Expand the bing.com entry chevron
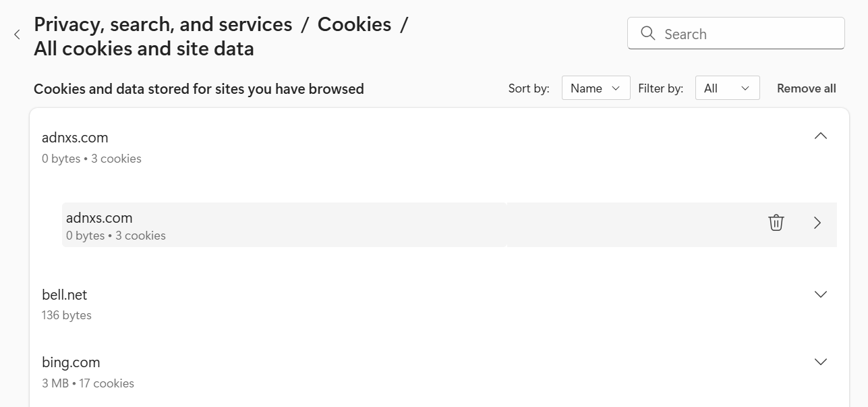 pyautogui.click(x=821, y=362)
